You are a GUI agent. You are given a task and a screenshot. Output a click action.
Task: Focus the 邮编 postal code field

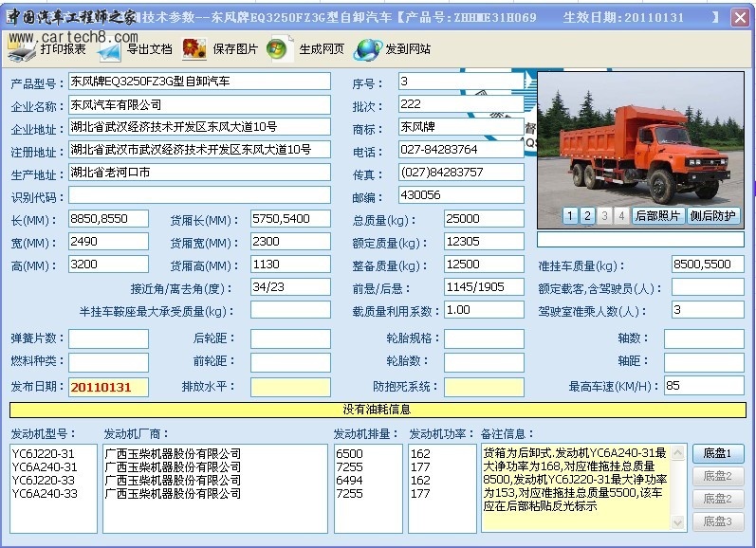tap(461, 195)
